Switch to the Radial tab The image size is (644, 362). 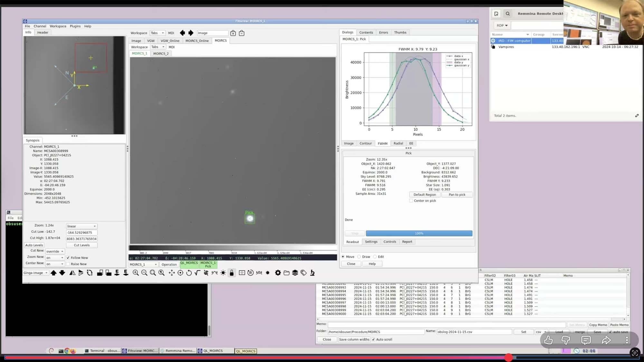pyautogui.click(x=398, y=144)
